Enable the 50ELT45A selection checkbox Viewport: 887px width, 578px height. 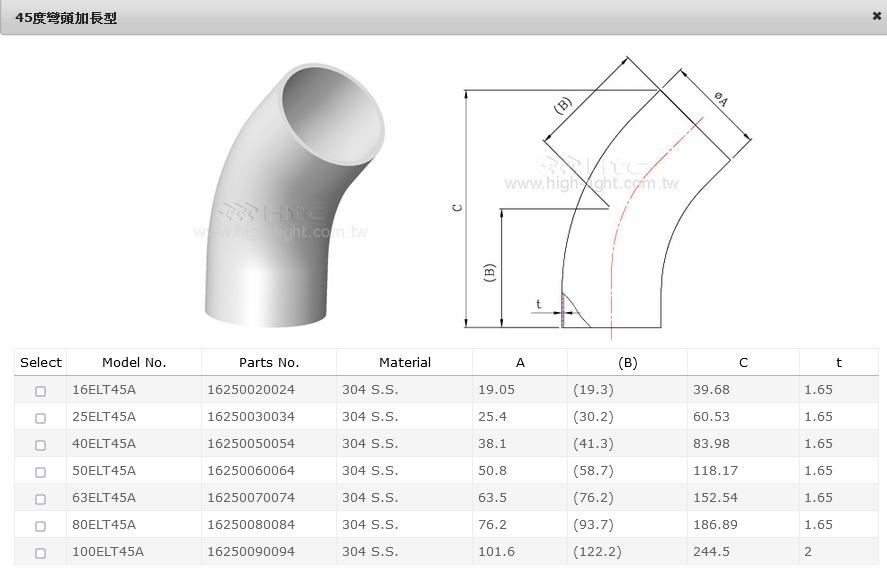(x=41, y=472)
